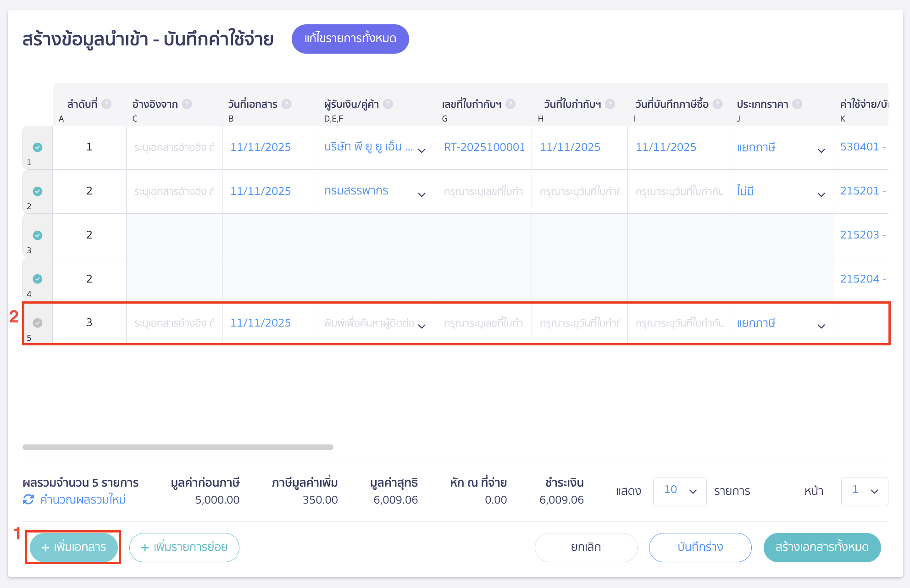Enable the checkmark on highlighted row 5

38,323
